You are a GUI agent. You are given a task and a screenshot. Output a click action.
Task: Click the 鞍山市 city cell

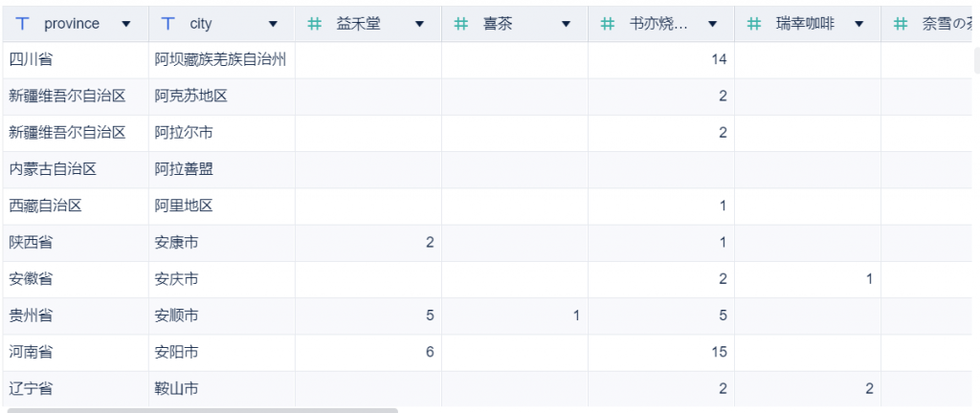coord(222,389)
